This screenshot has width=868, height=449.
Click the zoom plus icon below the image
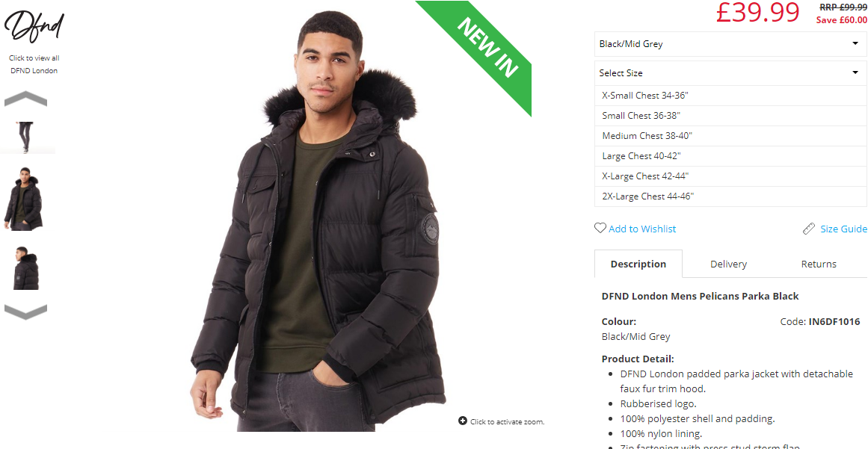click(463, 421)
